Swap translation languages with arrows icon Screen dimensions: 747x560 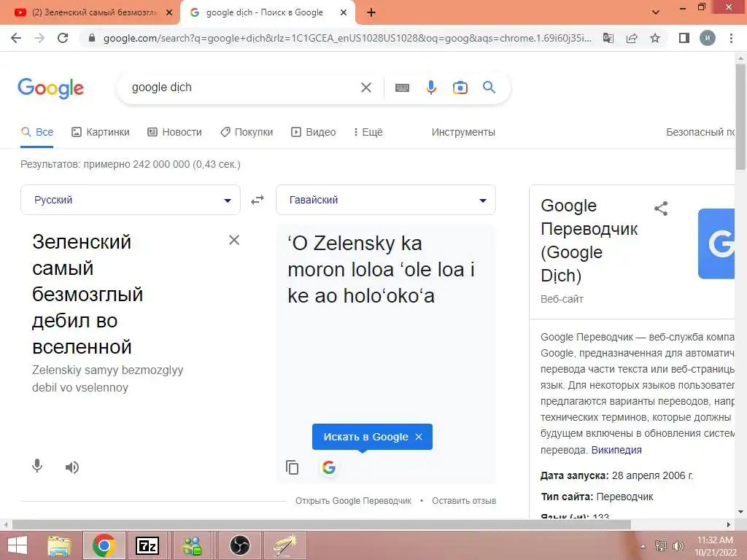tap(258, 200)
